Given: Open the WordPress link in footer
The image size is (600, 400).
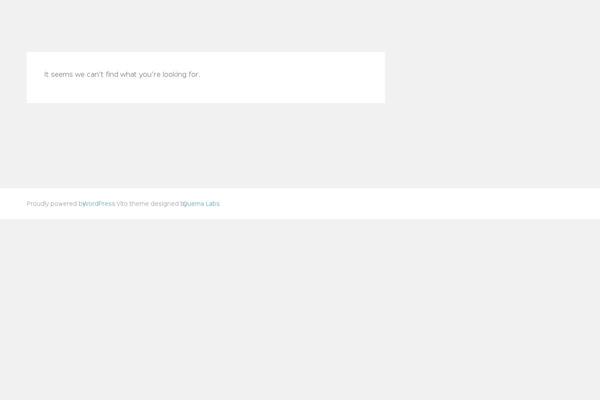Looking at the screenshot, I should (x=99, y=204).
